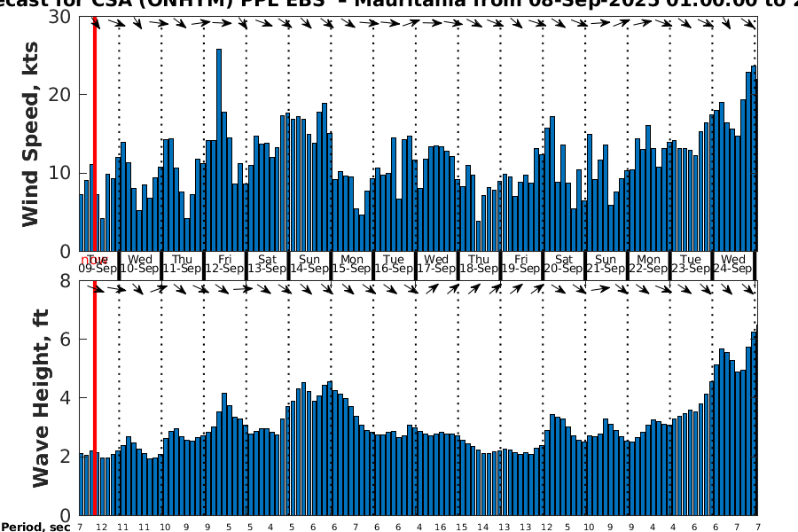Select the Wed 17-Sep date label
This screenshot has width=798, height=532.
436,264
